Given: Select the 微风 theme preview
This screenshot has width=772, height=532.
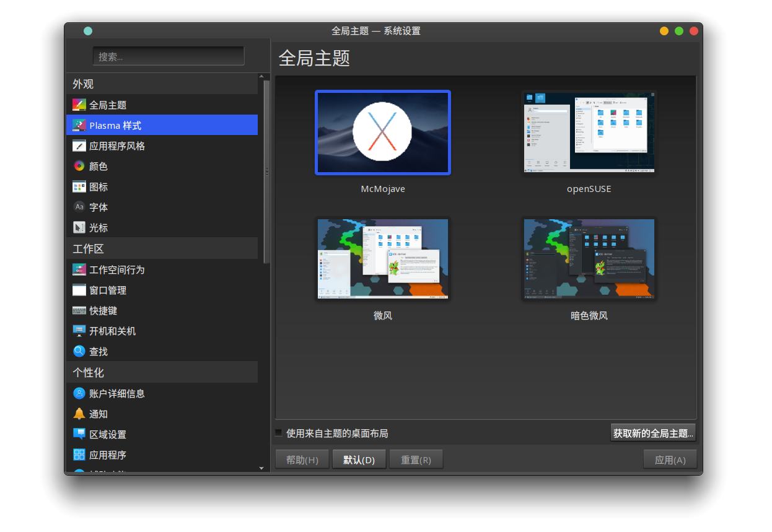Looking at the screenshot, I should click(383, 259).
